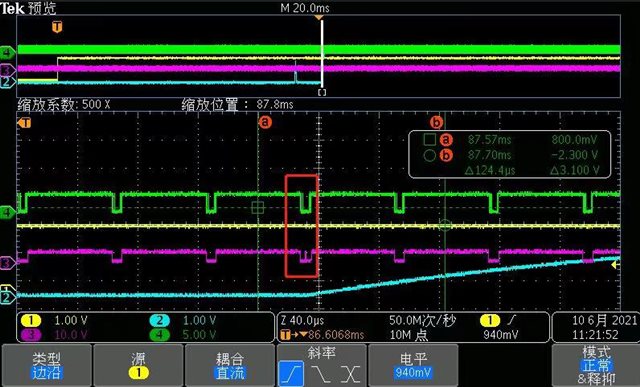Toggle the round cursor b indicator in readout

click(429, 155)
